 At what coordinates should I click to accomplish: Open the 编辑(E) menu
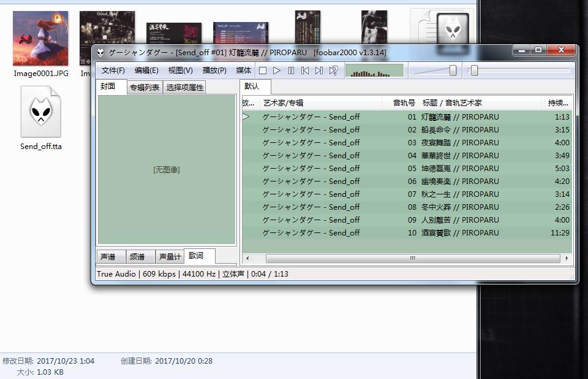point(146,71)
